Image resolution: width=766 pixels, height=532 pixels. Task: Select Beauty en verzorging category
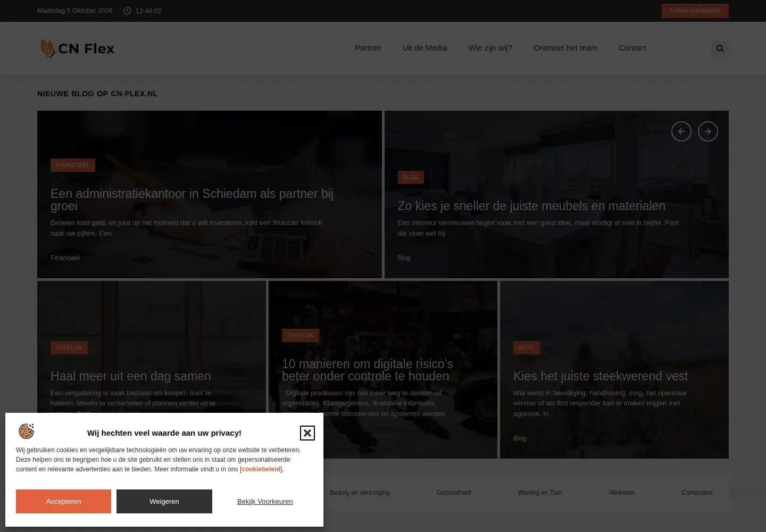(x=360, y=493)
